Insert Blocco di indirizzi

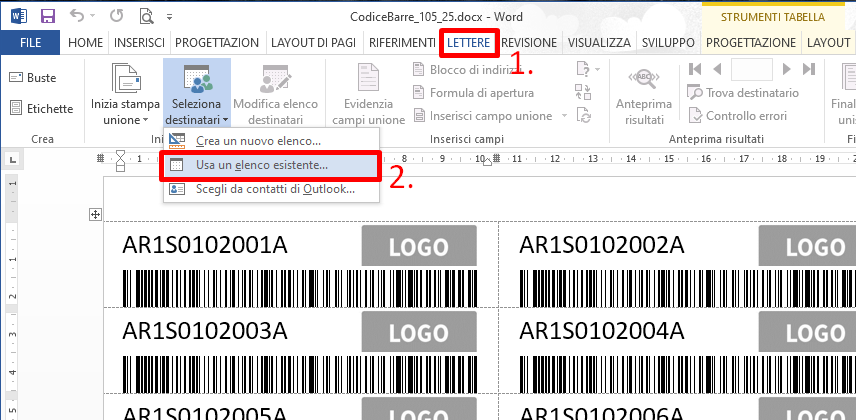(467, 69)
